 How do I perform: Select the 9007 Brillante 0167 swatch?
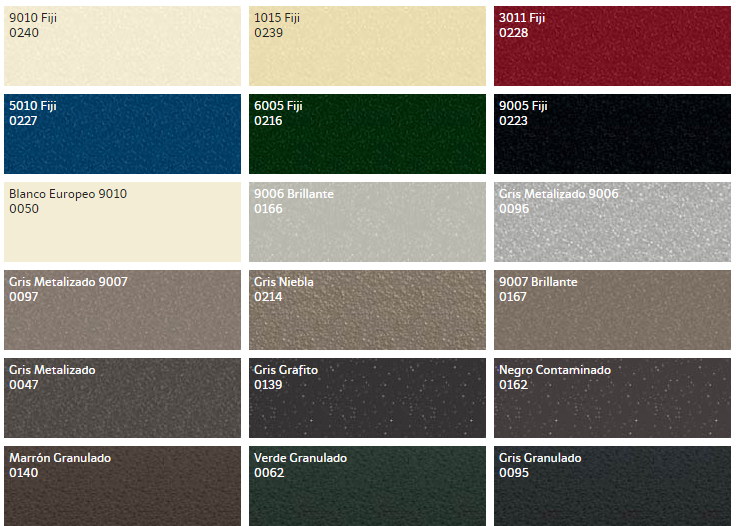pos(613,310)
